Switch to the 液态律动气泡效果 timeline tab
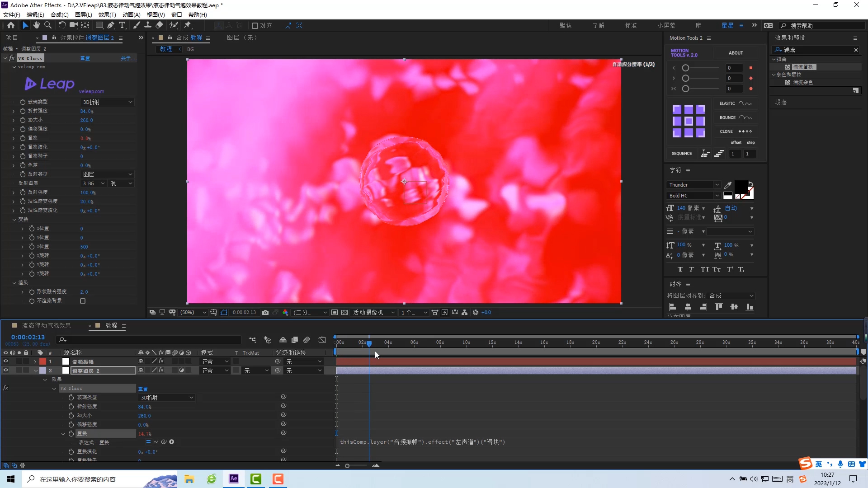 (x=47, y=325)
